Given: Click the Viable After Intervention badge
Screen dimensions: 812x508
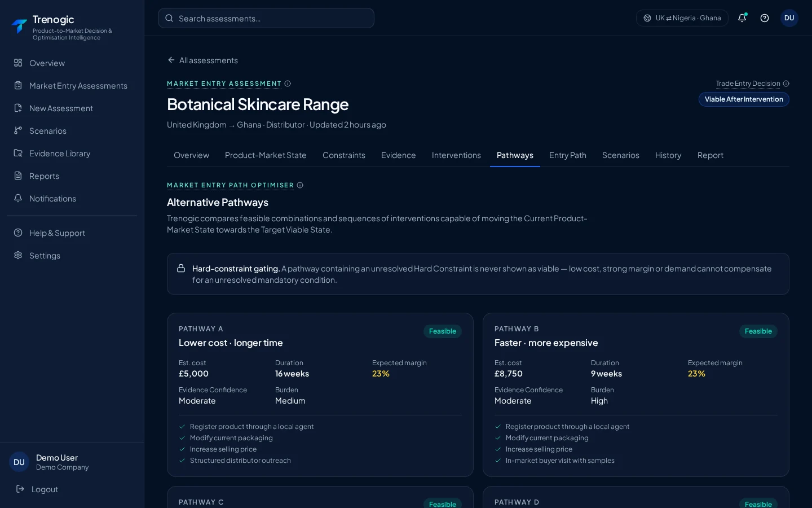Looking at the screenshot, I should (744, 99).
